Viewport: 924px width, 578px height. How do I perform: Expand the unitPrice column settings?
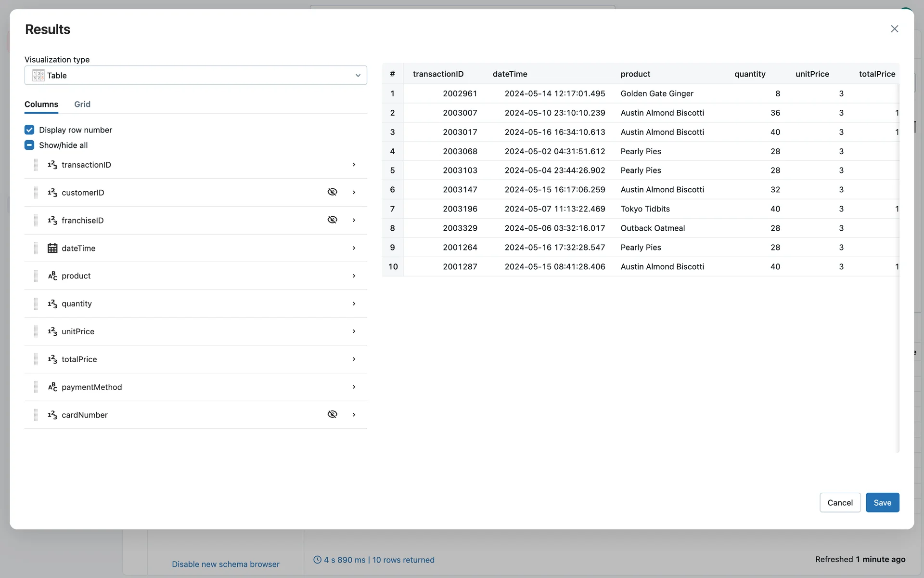pos(354,331)
